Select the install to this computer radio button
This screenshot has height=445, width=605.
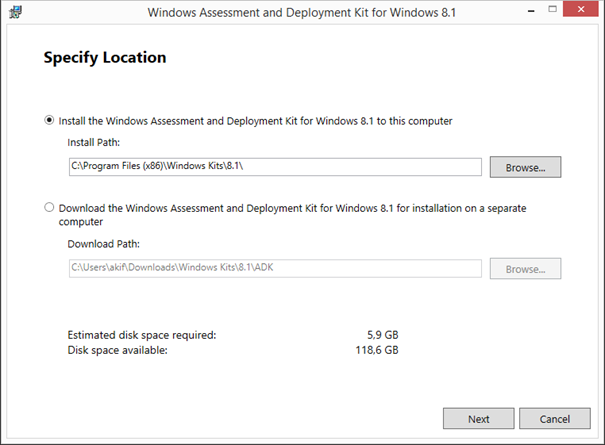[x=49, y=120]
